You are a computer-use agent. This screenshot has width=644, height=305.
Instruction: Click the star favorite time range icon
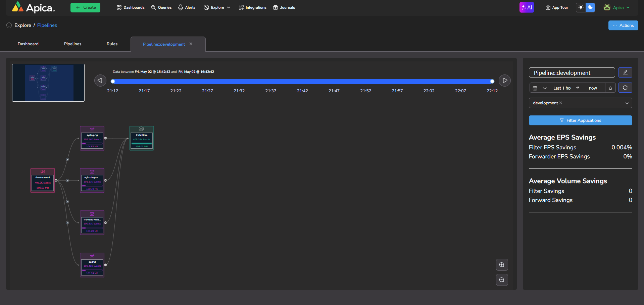coord(610,88)
